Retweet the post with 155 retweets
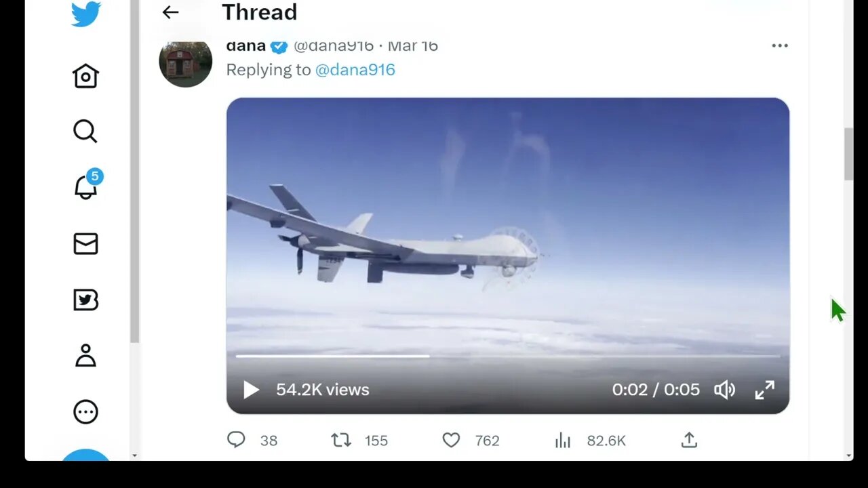 tap(340, 441)
